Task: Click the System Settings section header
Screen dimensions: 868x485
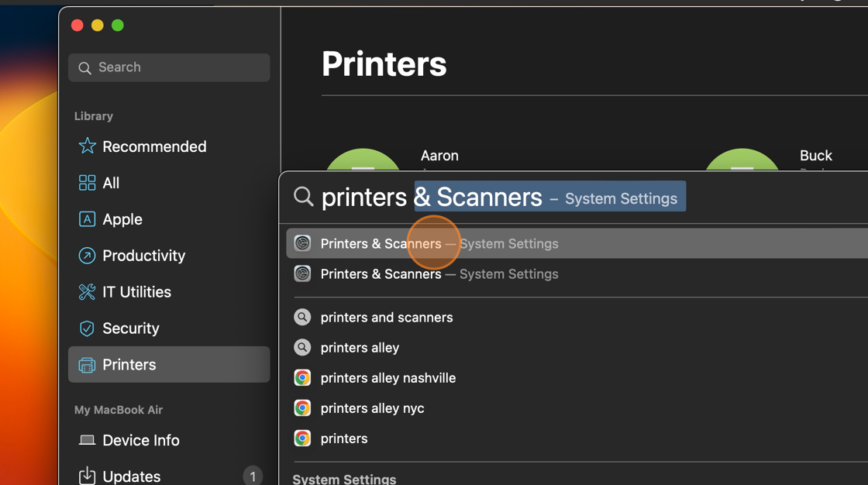Action: click(x=344, y=479)
